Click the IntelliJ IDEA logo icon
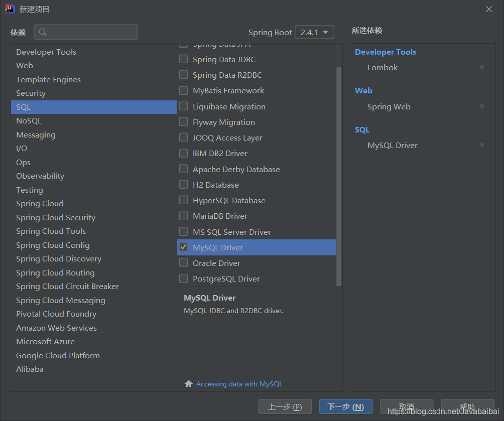This screenshot has width=504, height=421. [10, 9]
